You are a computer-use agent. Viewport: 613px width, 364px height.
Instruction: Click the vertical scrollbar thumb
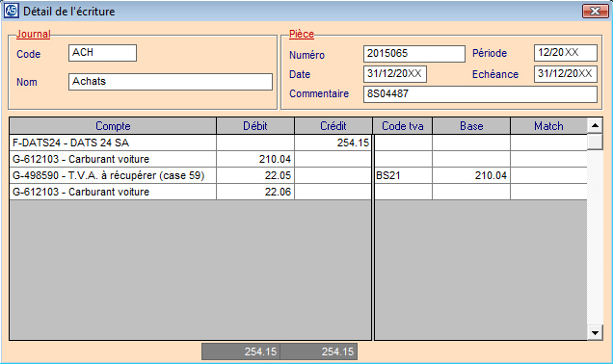click(x=595, y=142)
